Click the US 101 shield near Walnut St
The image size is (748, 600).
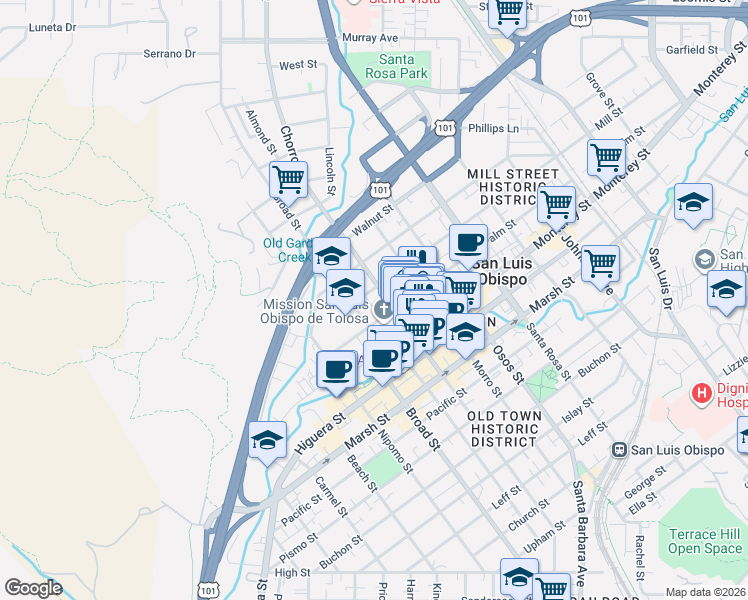380,190
